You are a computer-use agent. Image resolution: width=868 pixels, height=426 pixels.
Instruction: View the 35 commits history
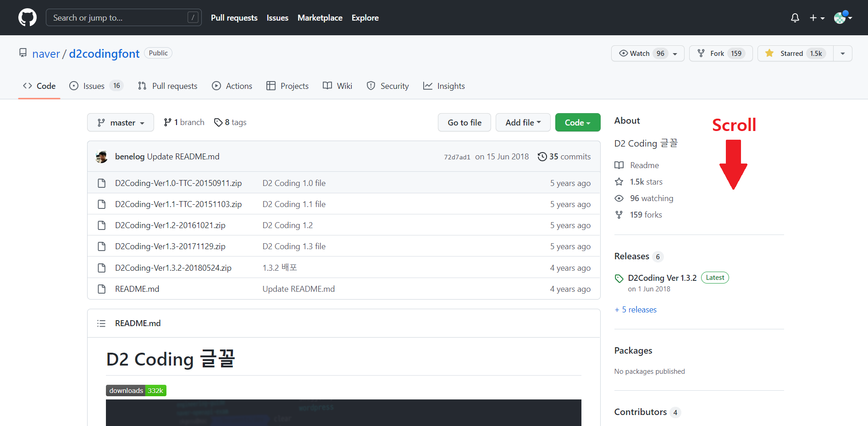click(x=564, y=157)
